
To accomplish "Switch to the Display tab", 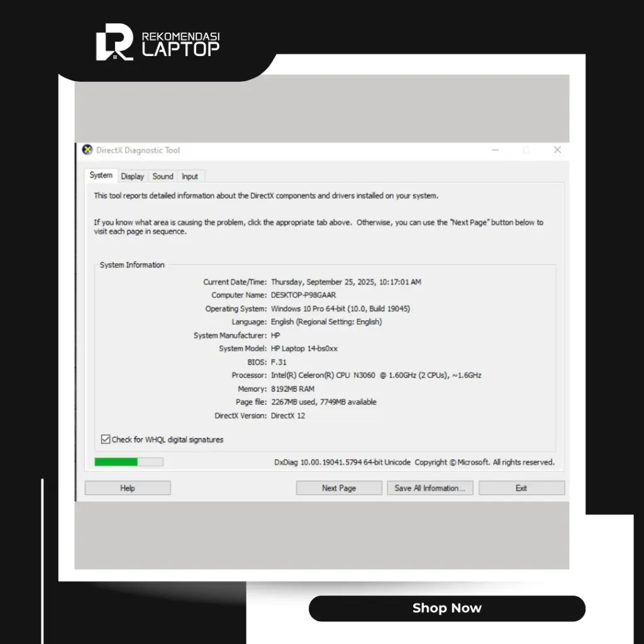I will [132, 177].
